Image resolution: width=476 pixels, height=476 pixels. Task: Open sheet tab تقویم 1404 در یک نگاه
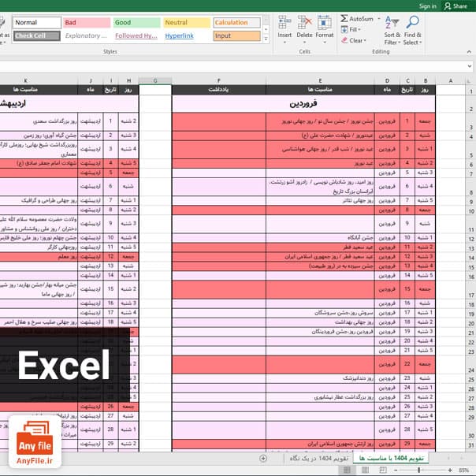(318, 459)
